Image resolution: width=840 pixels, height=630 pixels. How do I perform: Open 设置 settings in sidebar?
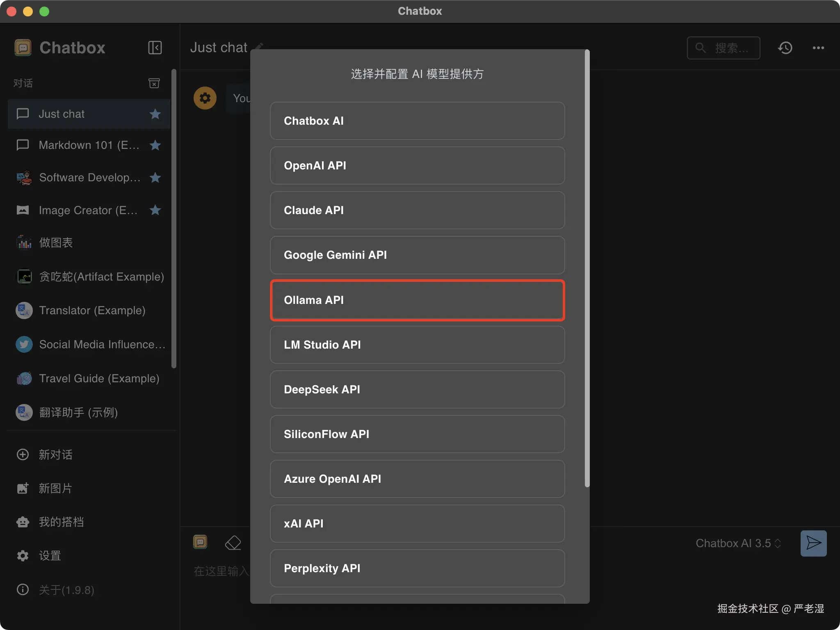(50, 556)
